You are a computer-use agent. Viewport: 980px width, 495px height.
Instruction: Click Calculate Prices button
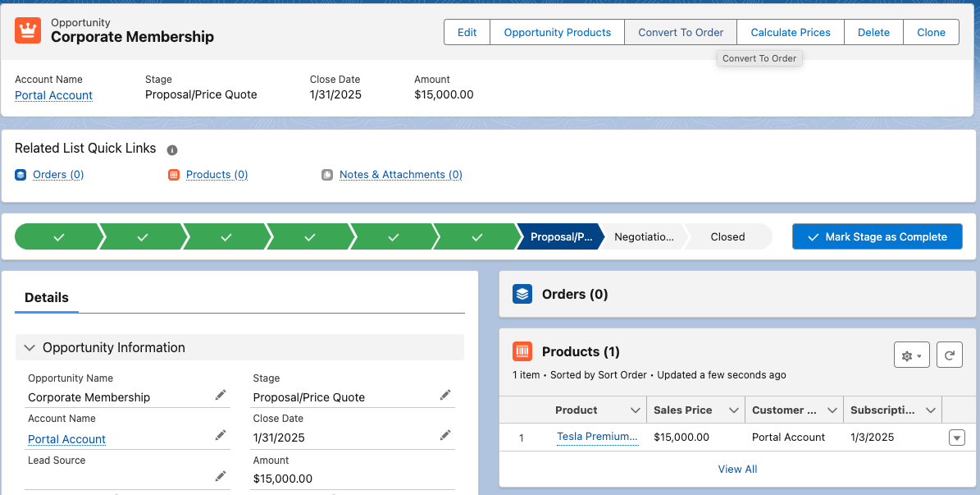click(791, 33)
